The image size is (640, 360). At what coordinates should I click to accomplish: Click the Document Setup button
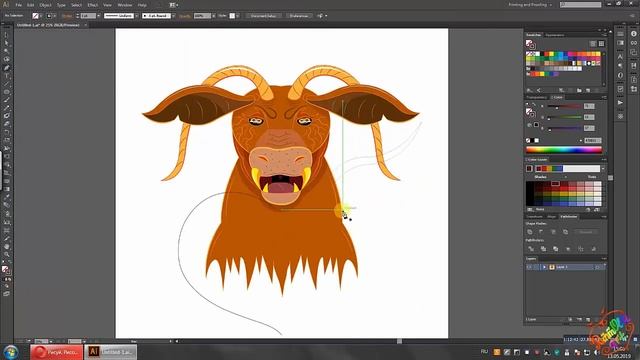(264, 16)
